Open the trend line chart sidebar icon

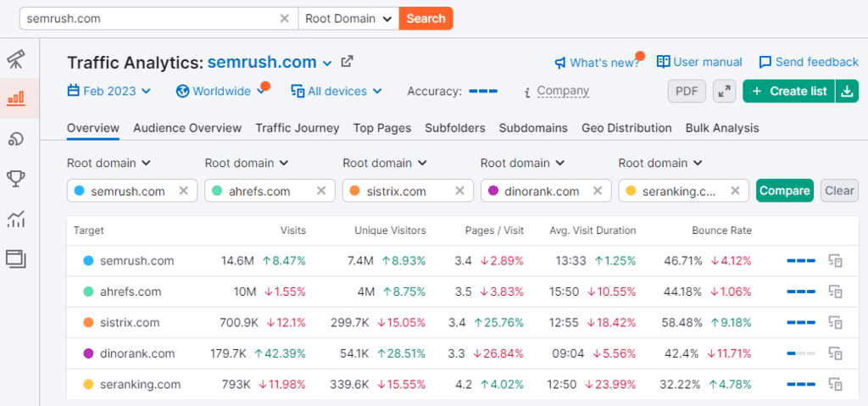point(15,219)
